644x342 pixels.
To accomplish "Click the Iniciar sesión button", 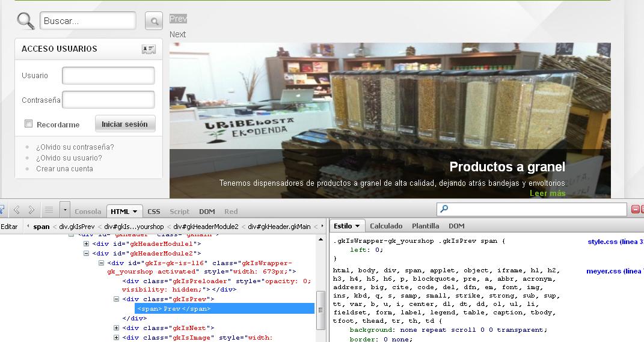I will (x=125, y=124).
